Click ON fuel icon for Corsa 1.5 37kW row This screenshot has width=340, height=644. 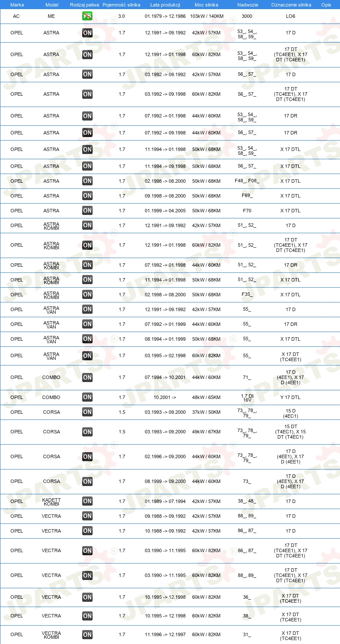(x=87, y=412)
